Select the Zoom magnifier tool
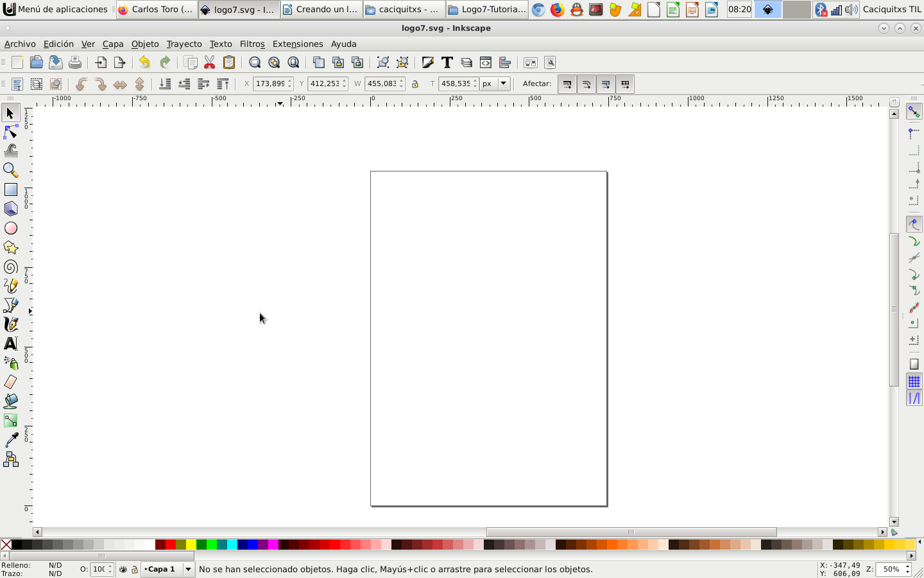This screenshot has height=578, width=924. (x=10, y=170)
